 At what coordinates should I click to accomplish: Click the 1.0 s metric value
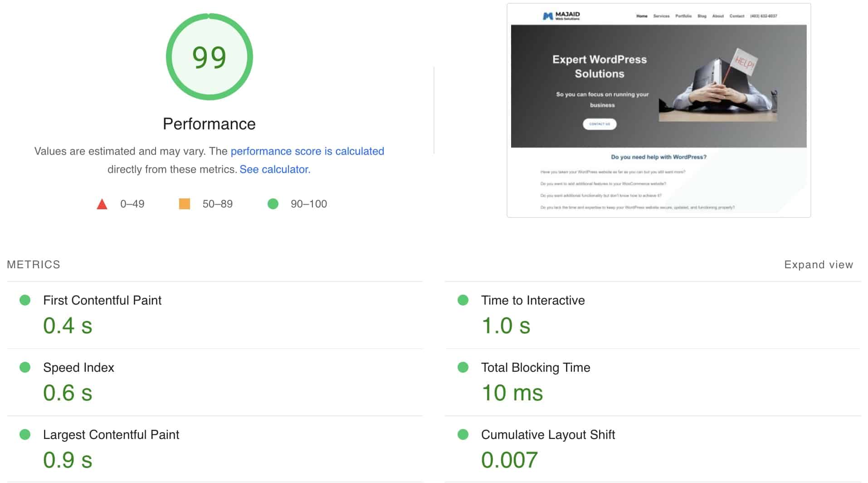506,325
